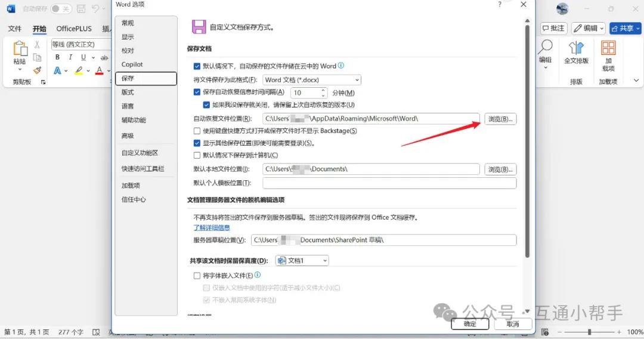Check don't show Backstage with keyboard shortcuts
Viewport: 644px width, 339px height.
click(x=197, y=131)
